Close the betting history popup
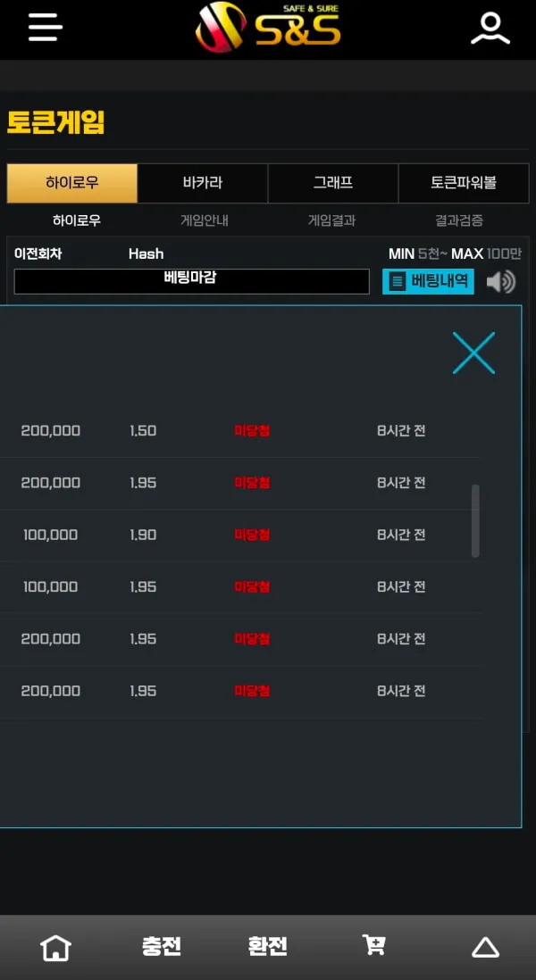This screenshot has width=536, height=980. tap(473, 353)
